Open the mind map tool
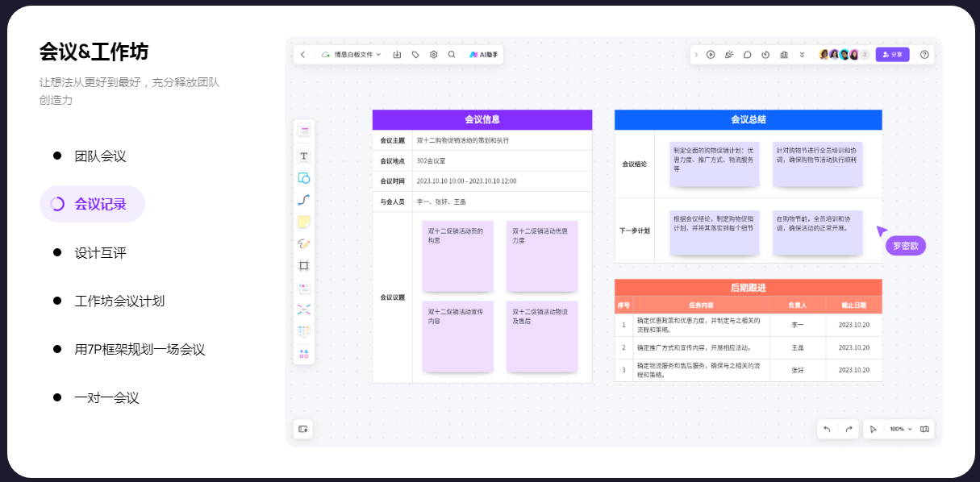The width and height of the screenshot is (980, 482). [304, 309]
